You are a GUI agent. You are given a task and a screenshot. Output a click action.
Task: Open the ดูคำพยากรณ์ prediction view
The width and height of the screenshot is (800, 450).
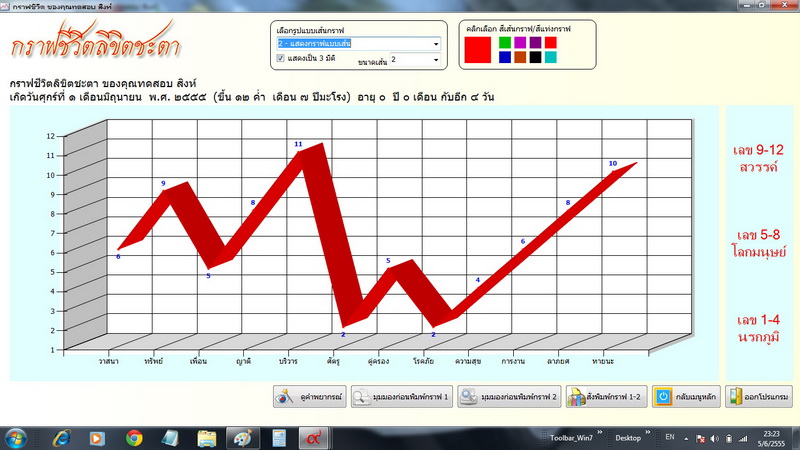click(310, 396)
